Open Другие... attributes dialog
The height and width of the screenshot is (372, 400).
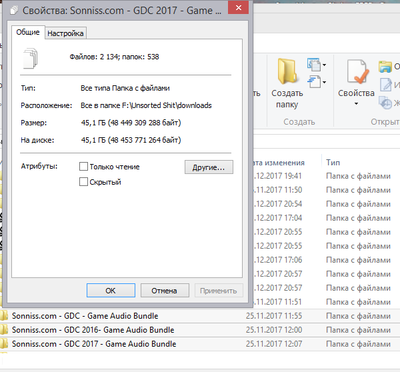(x=209, y=167)
